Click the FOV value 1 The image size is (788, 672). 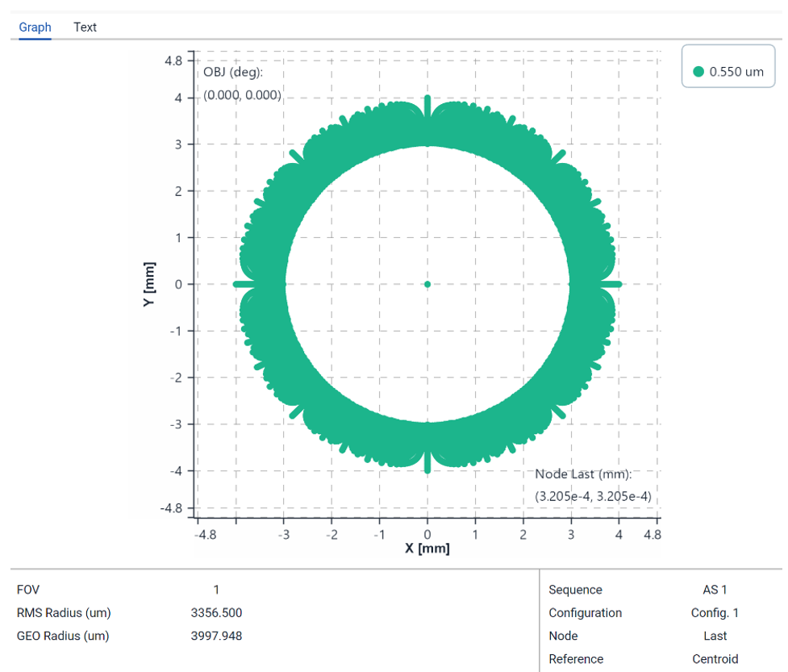[x=216, y=590]
